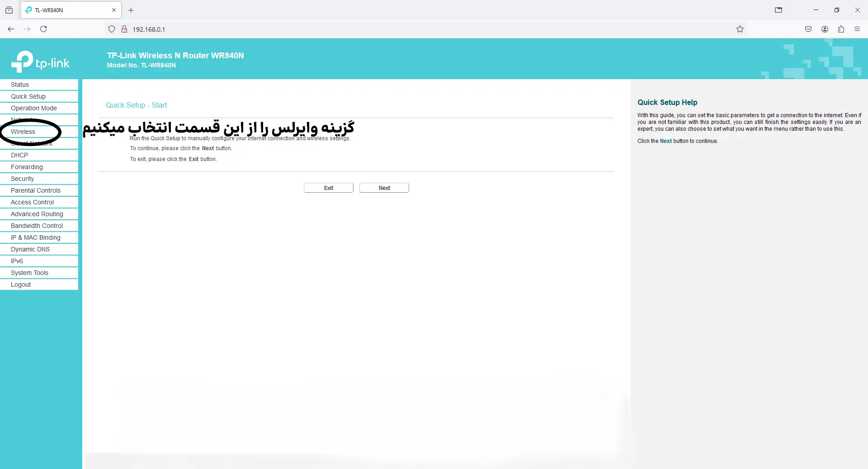Reload the router page

tap(43, 29)
